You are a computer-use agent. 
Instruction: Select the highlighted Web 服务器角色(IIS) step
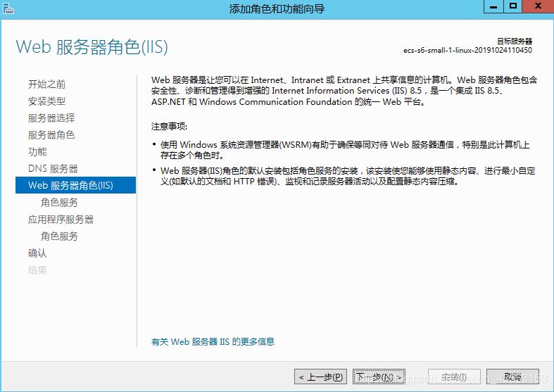click(75, 185)
